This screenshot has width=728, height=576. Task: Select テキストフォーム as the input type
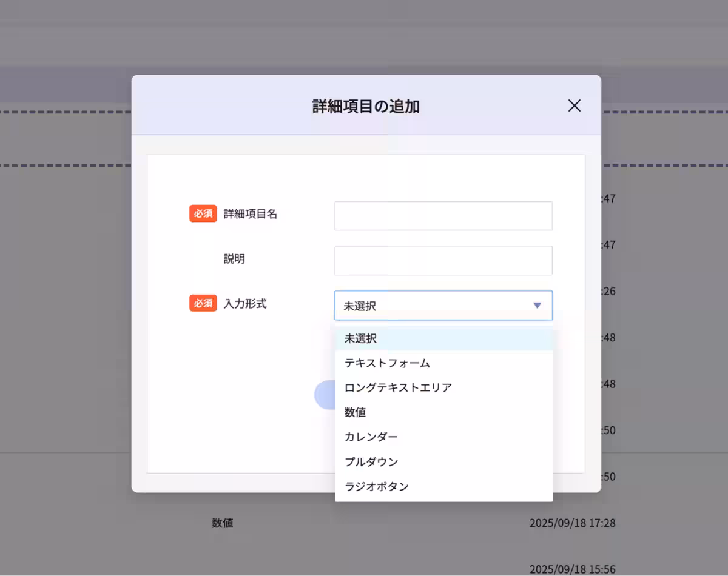386,363
